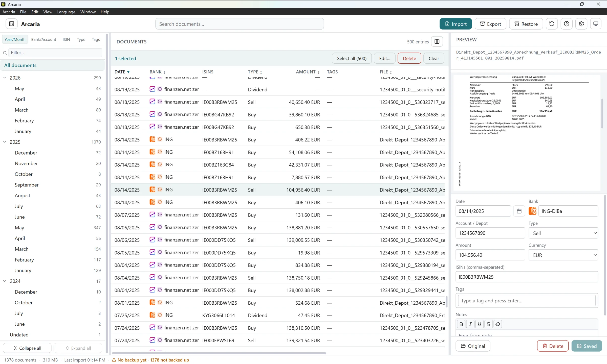
Task: Click the finanzen.net logo in the 139,321.54 EUR row
Action: (152, 340)
